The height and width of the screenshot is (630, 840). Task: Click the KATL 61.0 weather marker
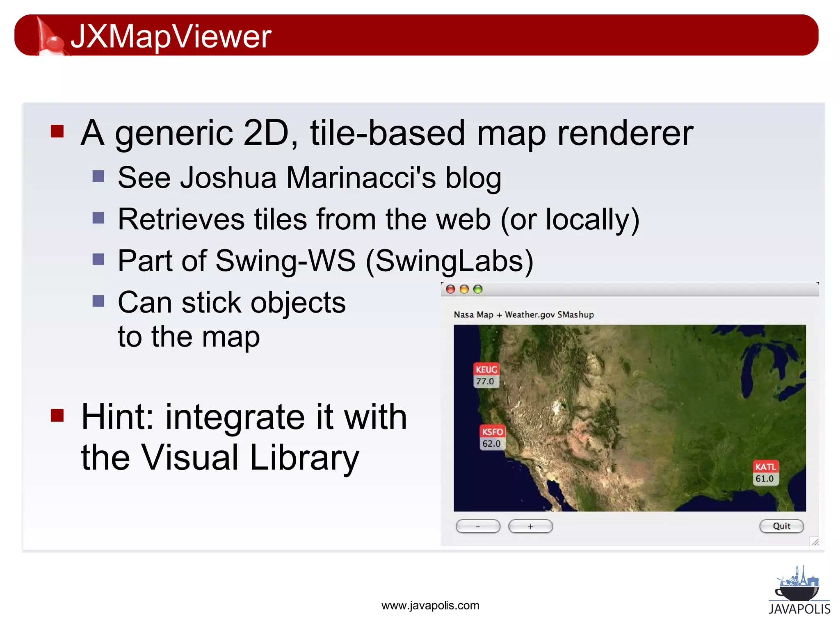[765, 472]
